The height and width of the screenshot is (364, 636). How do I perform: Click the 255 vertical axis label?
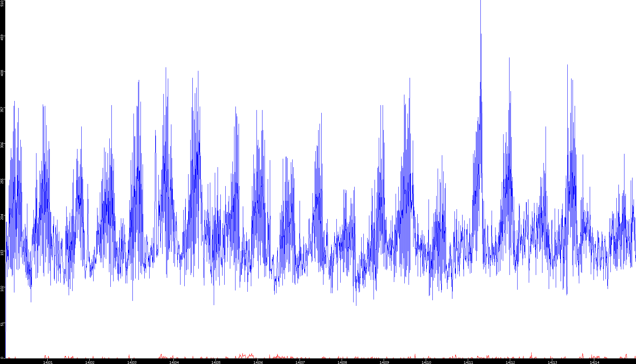[2, 181]
